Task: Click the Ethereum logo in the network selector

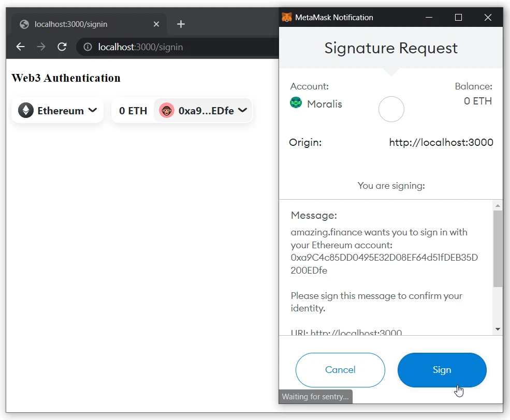Action: coord(25,110)
